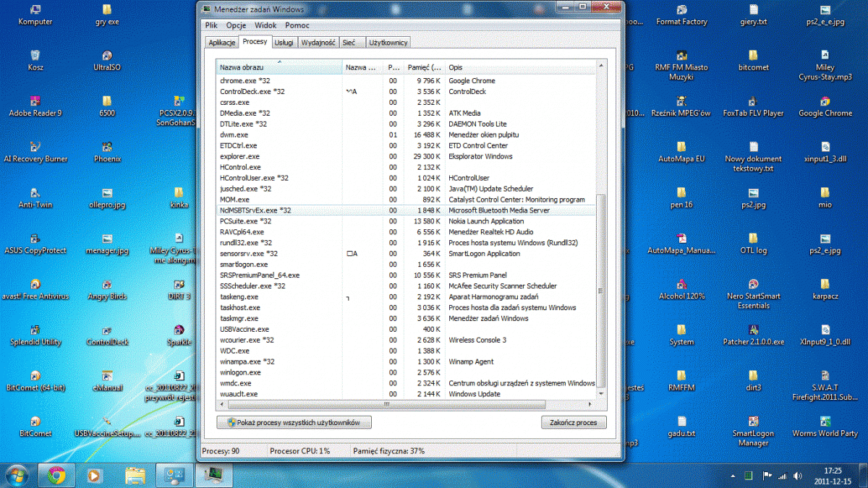Select the OTL log desktop file
This screenshot has height=488, width=868.
752,243
